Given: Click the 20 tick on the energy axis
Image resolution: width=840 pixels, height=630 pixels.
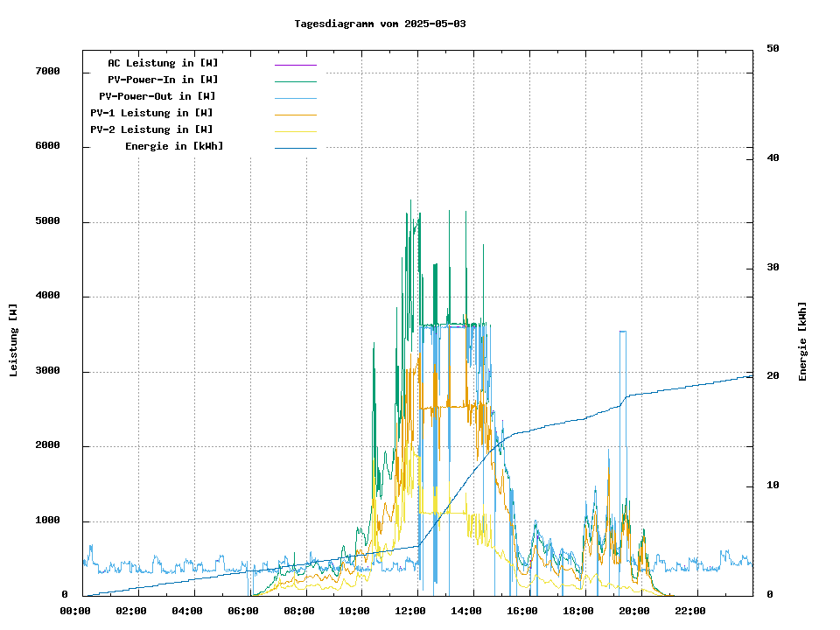Looking at the screenshot, I should coord(773,376).
